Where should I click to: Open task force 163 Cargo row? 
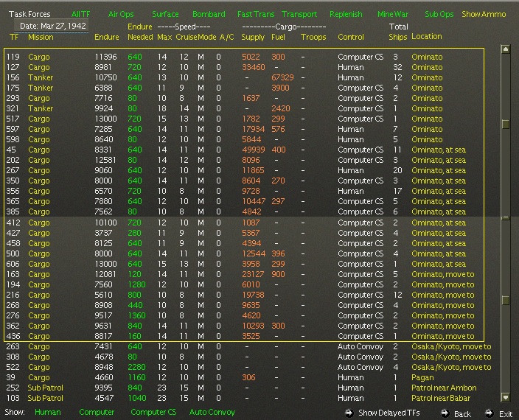pyautogui.click(x=244, y=274)
